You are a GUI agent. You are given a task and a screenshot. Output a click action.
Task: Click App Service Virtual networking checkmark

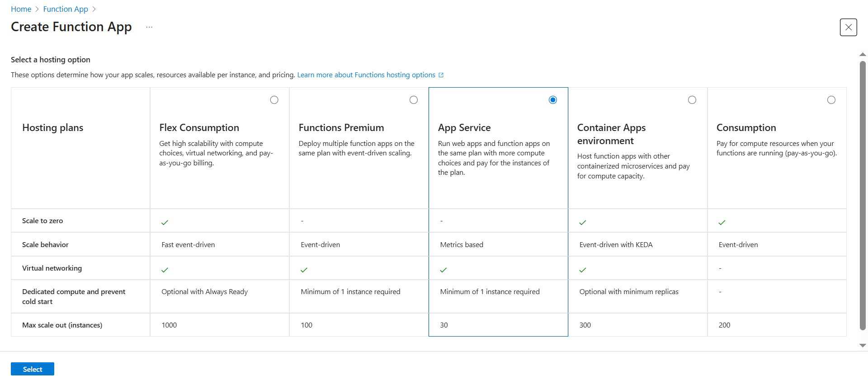click(443, 270)
